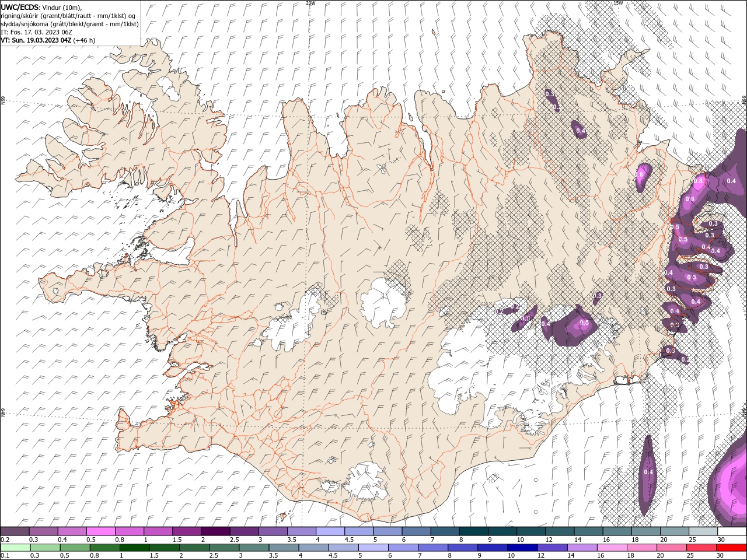The height and width of the screenshot is (560, 747).
Task: Click the pink swatch starting at 18, lower legend
Action: (641, 548)
